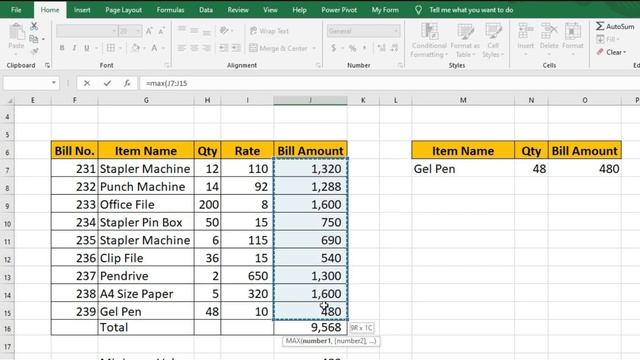
Task: Cancel formula entry with X button
Action: [87, 83]
